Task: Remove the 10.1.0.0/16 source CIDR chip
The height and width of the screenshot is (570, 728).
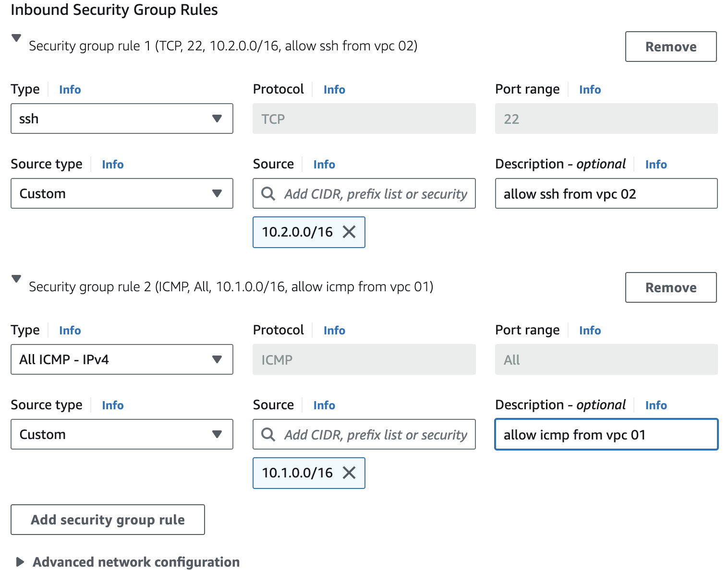Action: coord(349,473)
